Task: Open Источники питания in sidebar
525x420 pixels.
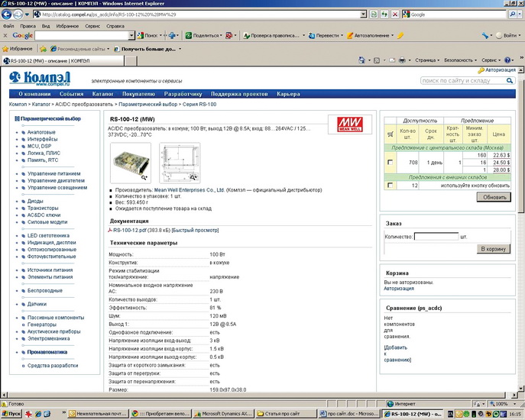Action: (50, 270)
